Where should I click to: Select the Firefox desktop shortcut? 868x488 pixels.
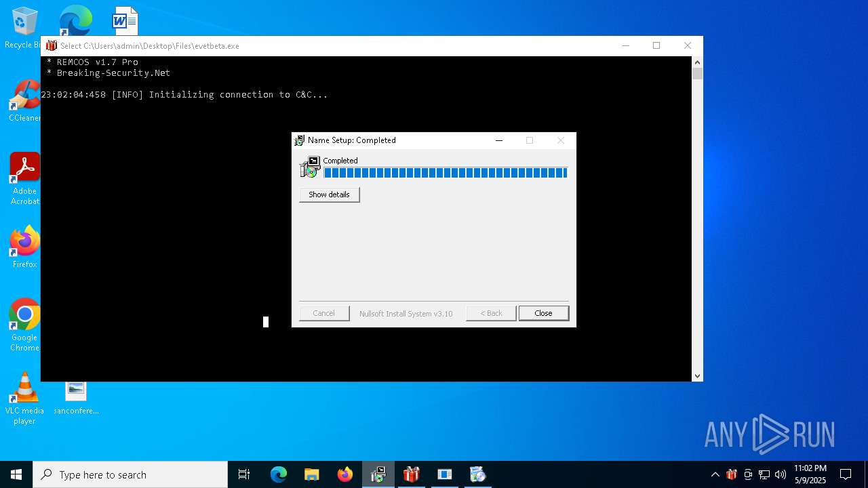[x=24, y=247]
